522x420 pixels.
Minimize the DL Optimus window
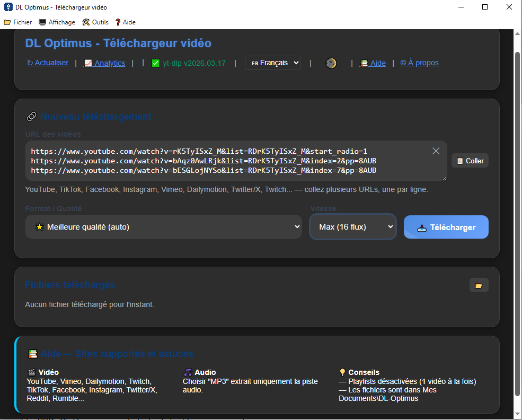(x=461, y=7)
